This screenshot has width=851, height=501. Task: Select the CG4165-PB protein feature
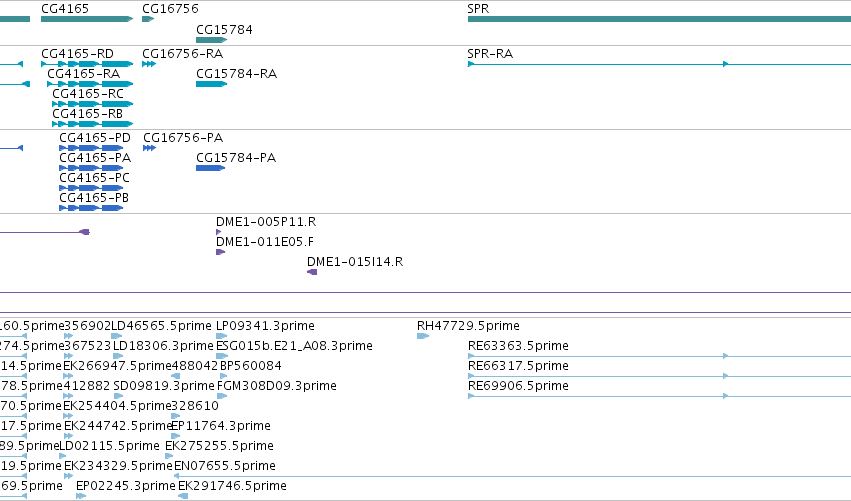(91, 208)
